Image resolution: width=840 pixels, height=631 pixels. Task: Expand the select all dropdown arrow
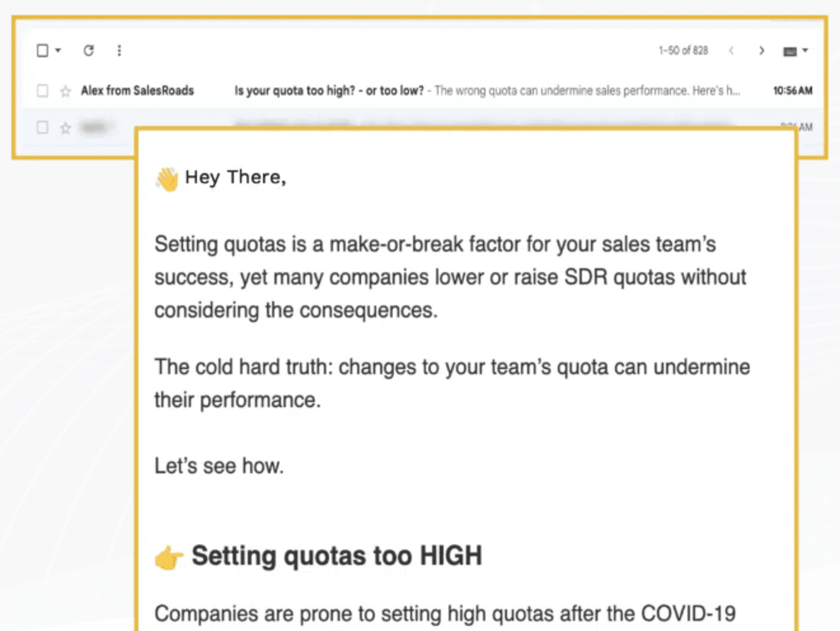pyautogui.click(x=58, y=50)
